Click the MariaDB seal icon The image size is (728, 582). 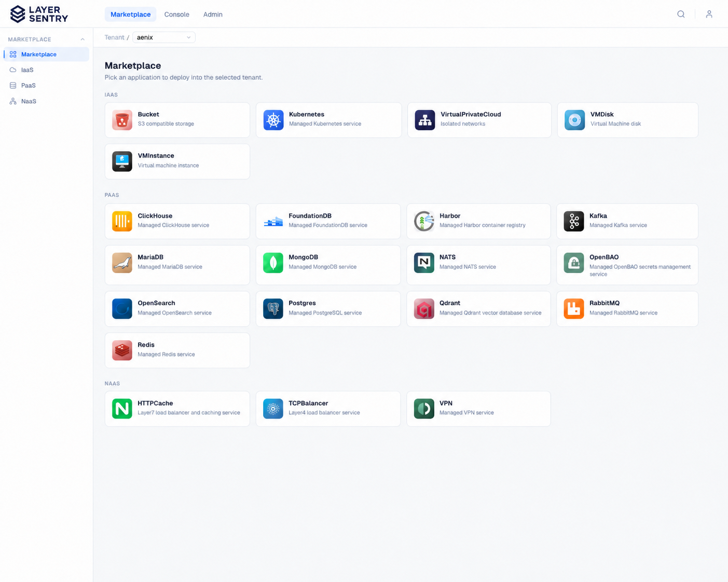tap(122, 263)
